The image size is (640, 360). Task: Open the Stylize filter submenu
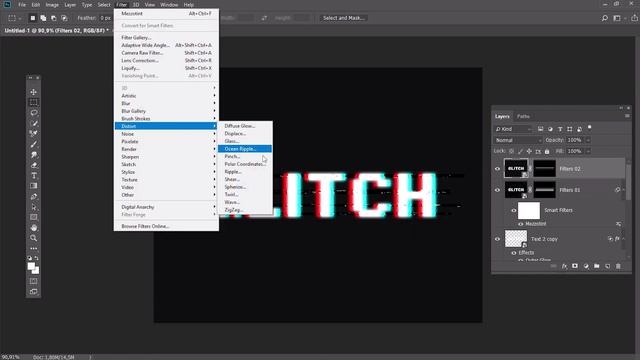(167, 172)
